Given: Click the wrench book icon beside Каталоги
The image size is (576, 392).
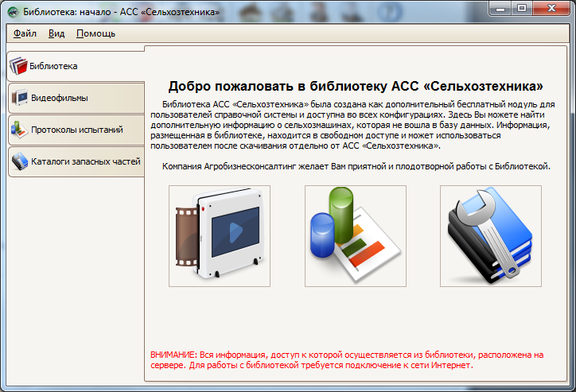Looking at the screenshot, I should (19, 161).
